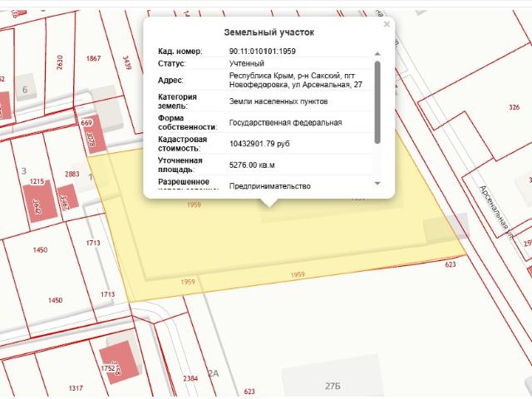The image size is (532, 399).
Task: Click the popup scrollbar down arrow
Action: pos(377,183)
